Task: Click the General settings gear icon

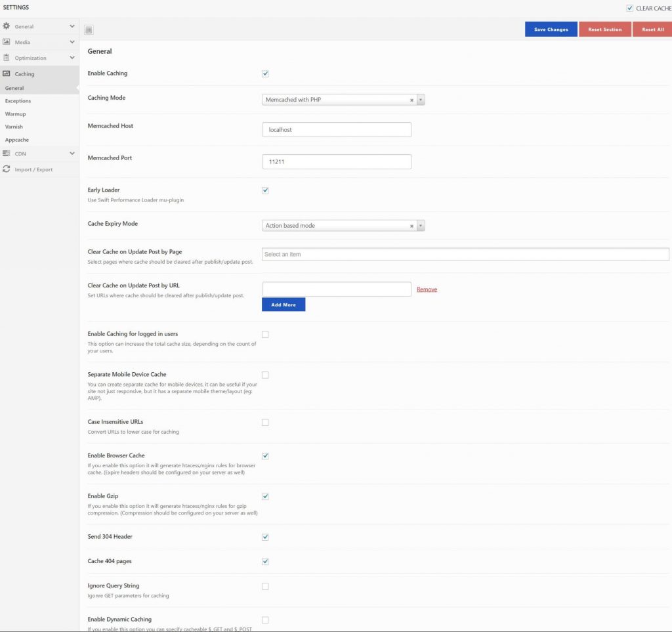Action: [x=7, y=26]
